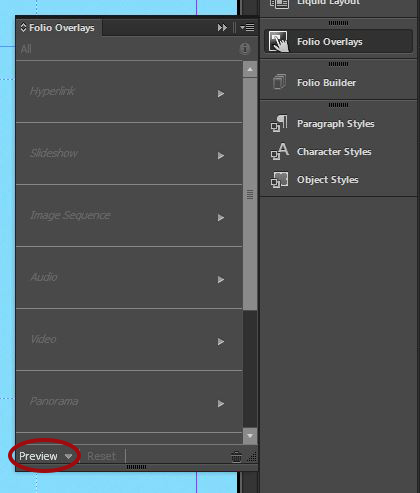Screen dimensions: 420x493
Task: Expand the Slideshow overlay row arrow
Action: coord(221,156)
